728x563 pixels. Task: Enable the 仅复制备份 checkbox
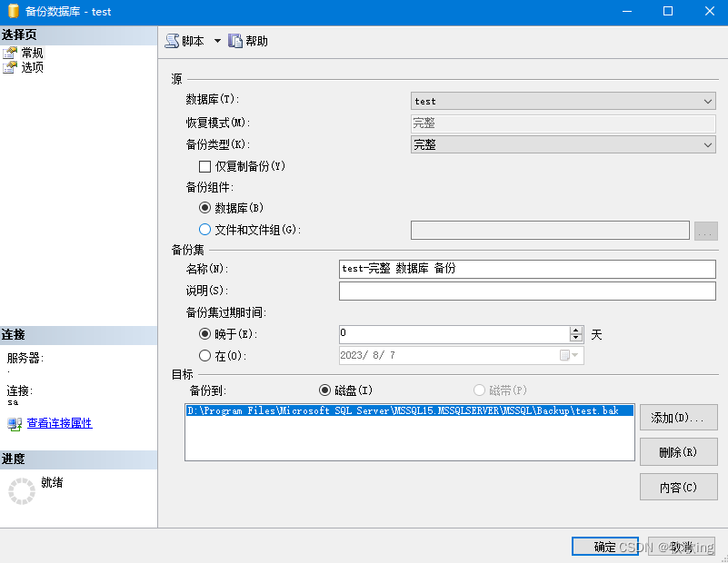point(204,166)
